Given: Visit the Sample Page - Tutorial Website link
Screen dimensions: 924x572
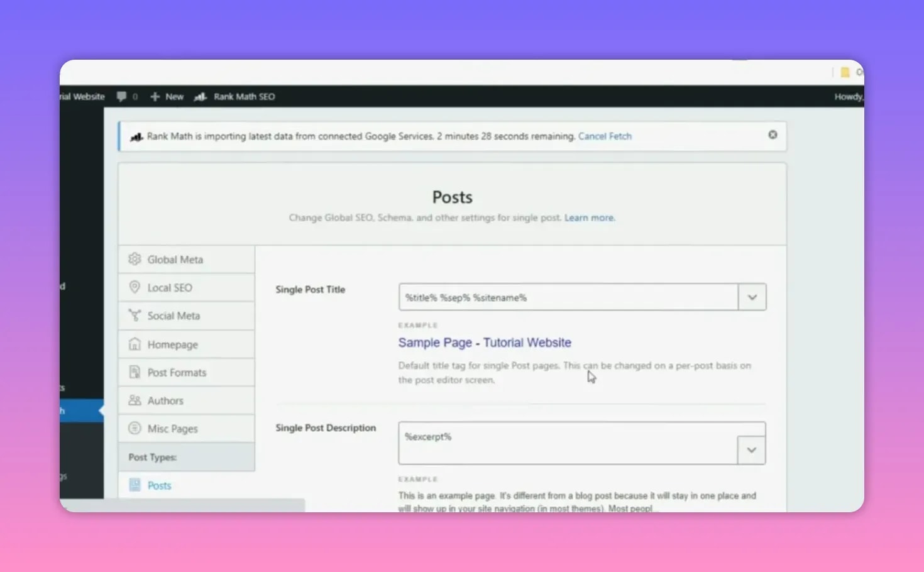Looking at the screenshot, I should (x=484, y=343).
